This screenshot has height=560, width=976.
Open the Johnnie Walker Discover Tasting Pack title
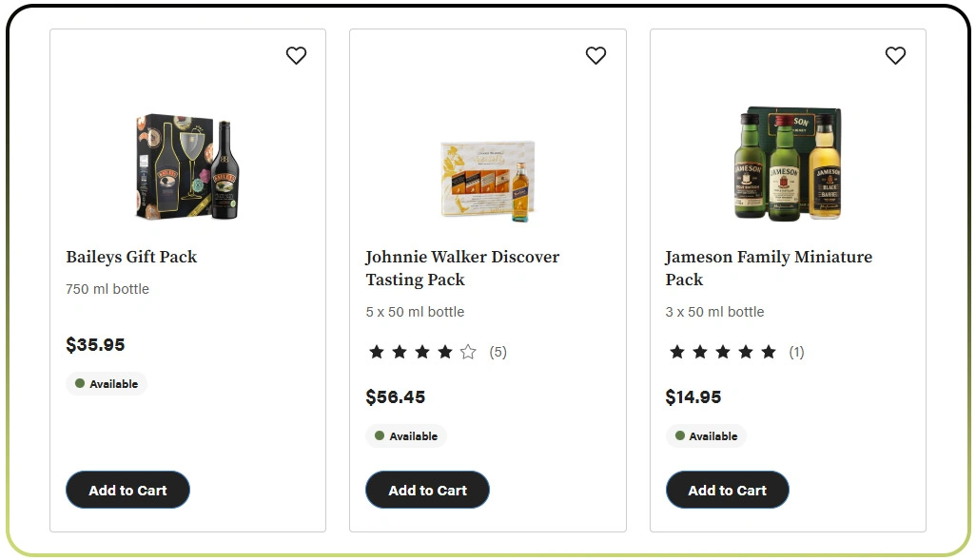click(x=462, y=268)
